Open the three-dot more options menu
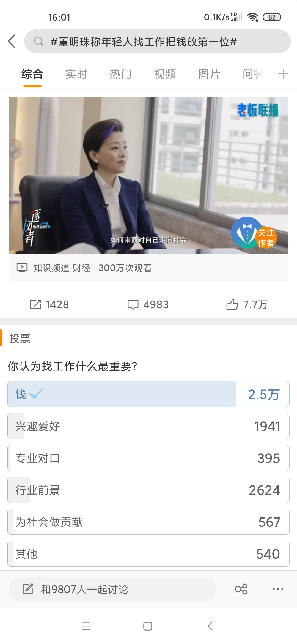The height and width of the screenshot is (644, 297). [x=278, y=589]
